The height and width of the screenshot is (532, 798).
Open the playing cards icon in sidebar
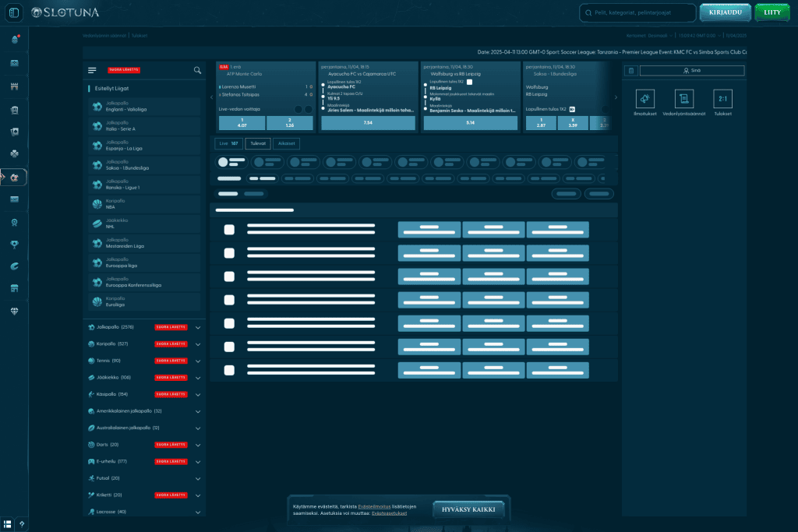(14, 132)
